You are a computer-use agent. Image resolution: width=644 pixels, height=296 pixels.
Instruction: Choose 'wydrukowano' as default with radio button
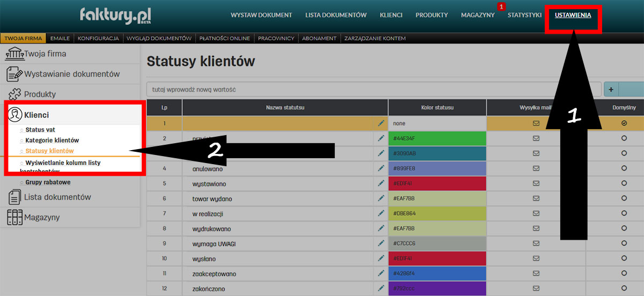pyautogui.click(x=624, y=228)
